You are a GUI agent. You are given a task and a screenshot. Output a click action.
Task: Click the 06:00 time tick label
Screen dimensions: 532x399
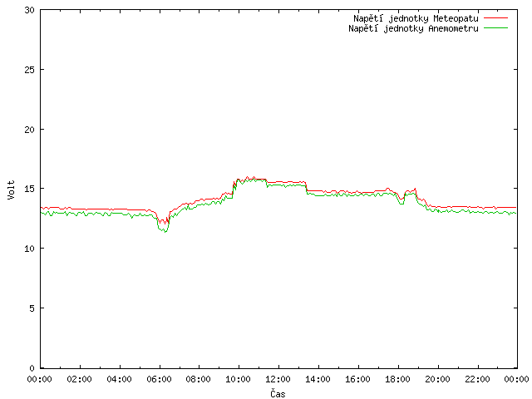[x=159, y=379]
